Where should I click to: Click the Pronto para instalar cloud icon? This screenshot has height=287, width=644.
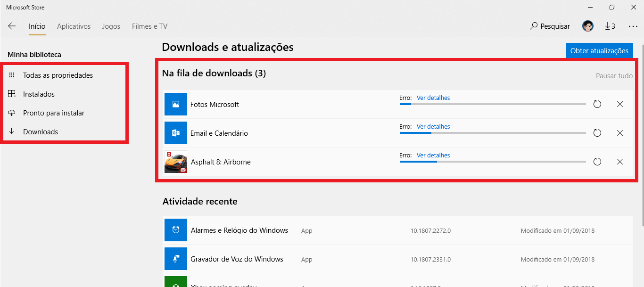point(12,113)
